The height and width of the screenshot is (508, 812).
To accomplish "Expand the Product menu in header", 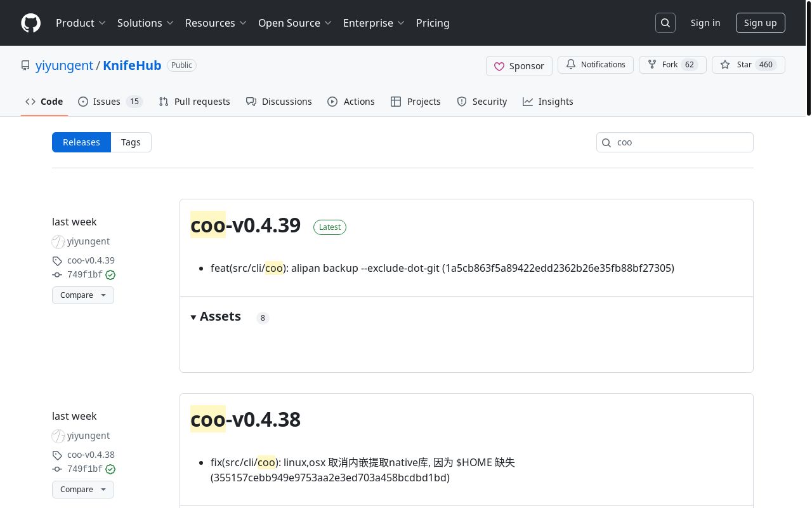I will click(x=81, y=23).
